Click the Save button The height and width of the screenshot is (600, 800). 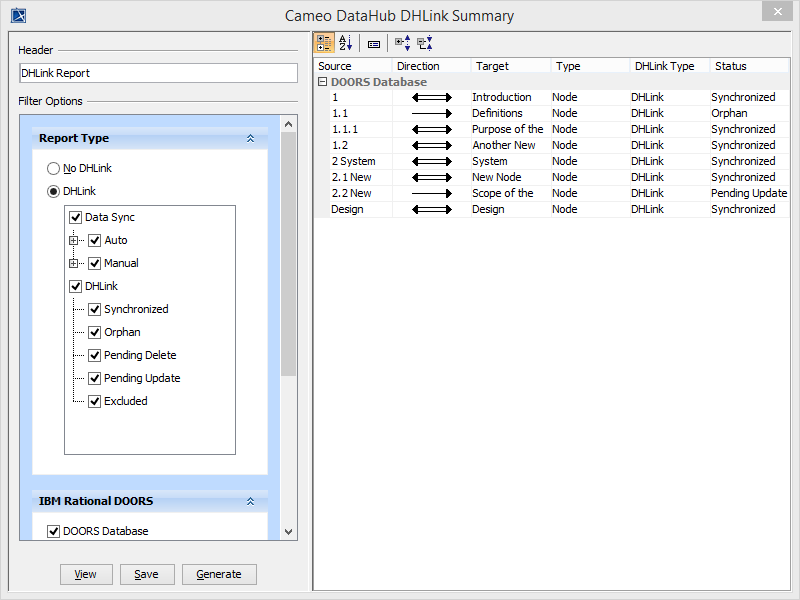tap(147, 574)
